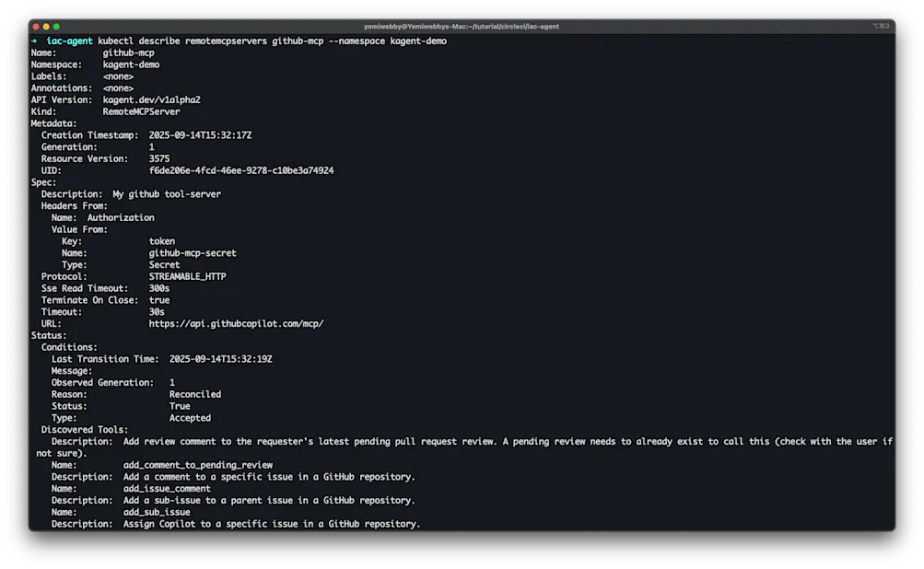The image size is (924, 569).
Task: Click the Authorization header name
Action: [x=121, y=216]
